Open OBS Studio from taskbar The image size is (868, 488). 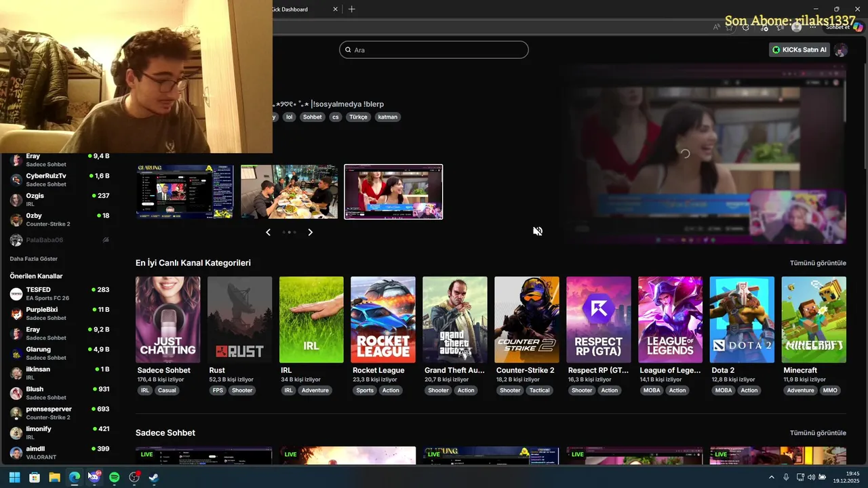pyautogui.click(x=134, y=477)
